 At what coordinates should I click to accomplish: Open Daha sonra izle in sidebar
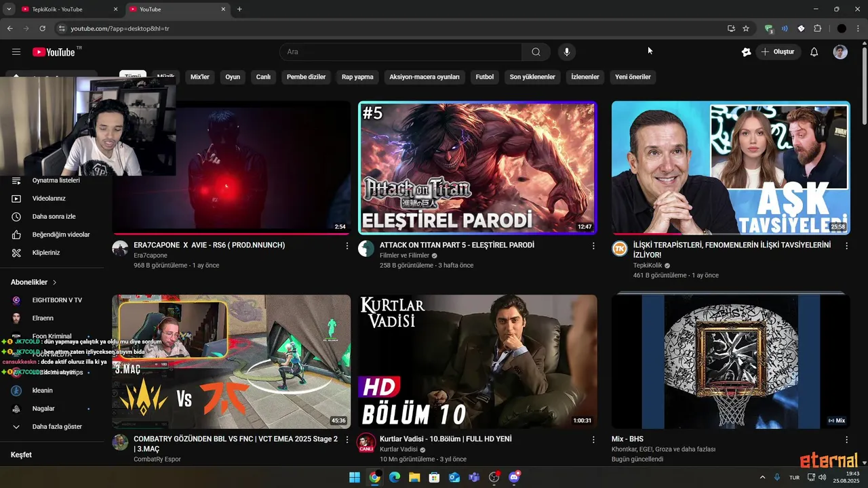[52, 216]
